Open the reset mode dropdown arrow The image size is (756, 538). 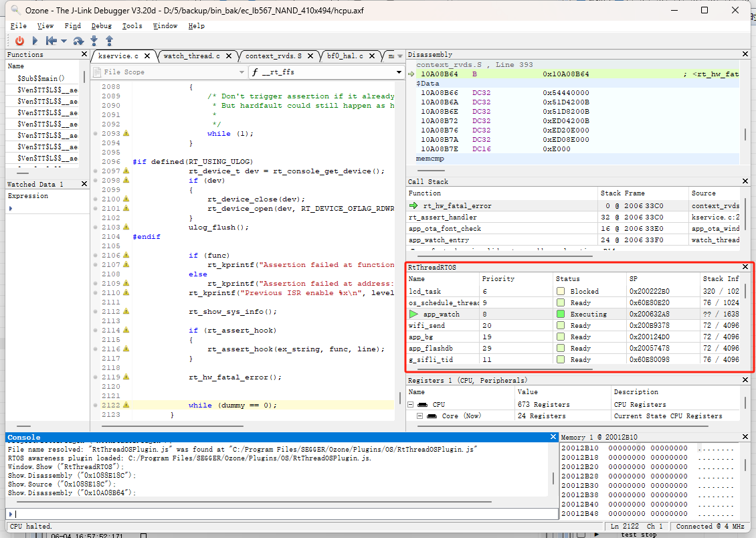point(64,41)
